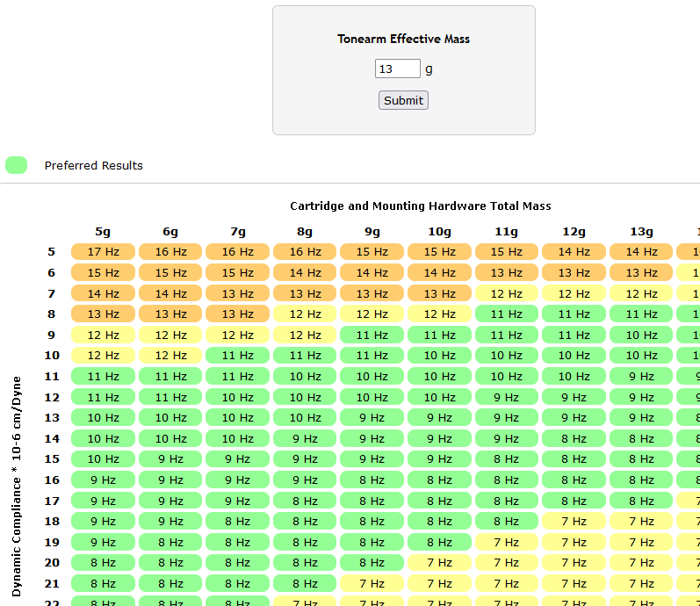Screen dimensions: 700x606
Task: Click the '17 Hz' cell in row 5
Action: (x=103, y=251)
